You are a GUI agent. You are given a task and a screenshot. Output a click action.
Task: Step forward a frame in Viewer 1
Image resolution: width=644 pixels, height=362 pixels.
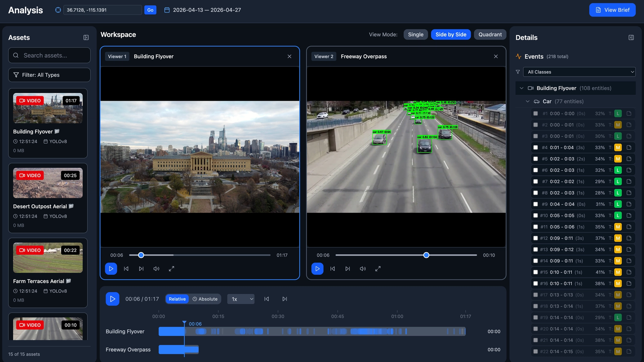[141, 269]
